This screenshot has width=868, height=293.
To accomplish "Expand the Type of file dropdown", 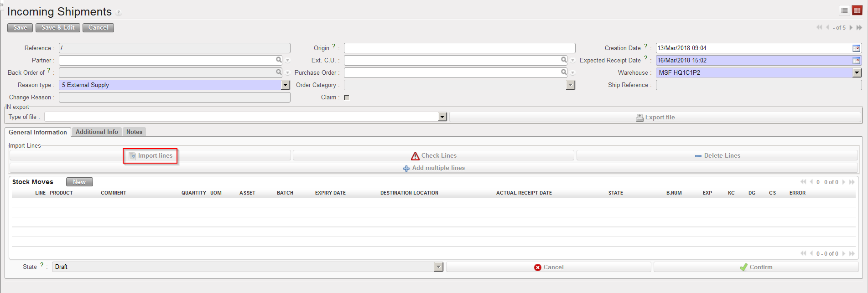I will pyautogui.click(x=442, y=117).
